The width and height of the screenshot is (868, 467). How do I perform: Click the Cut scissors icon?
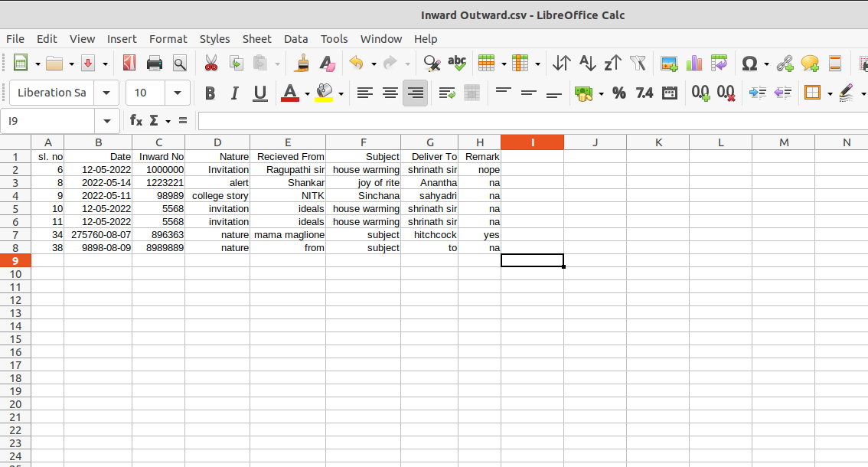211,64
